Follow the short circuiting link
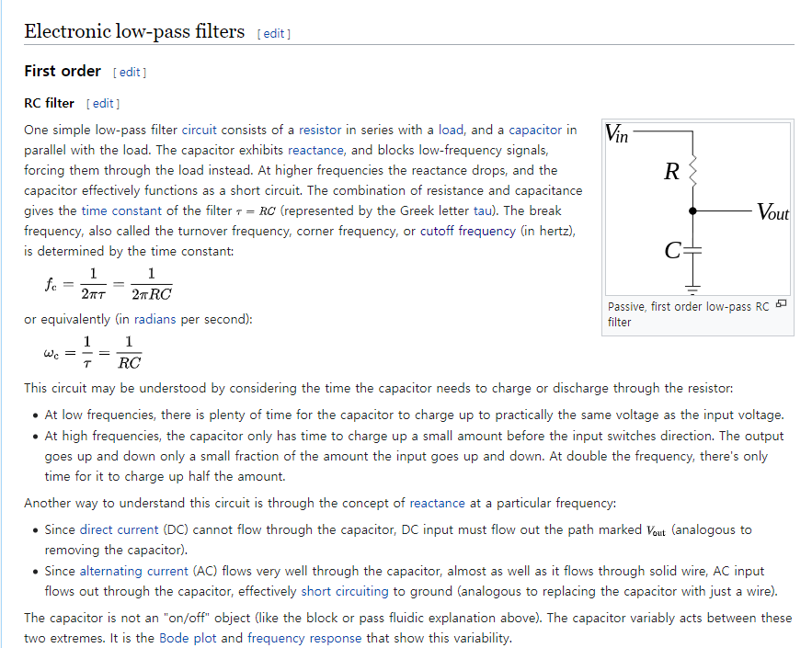Screen dimensions: 812x648 344,591
